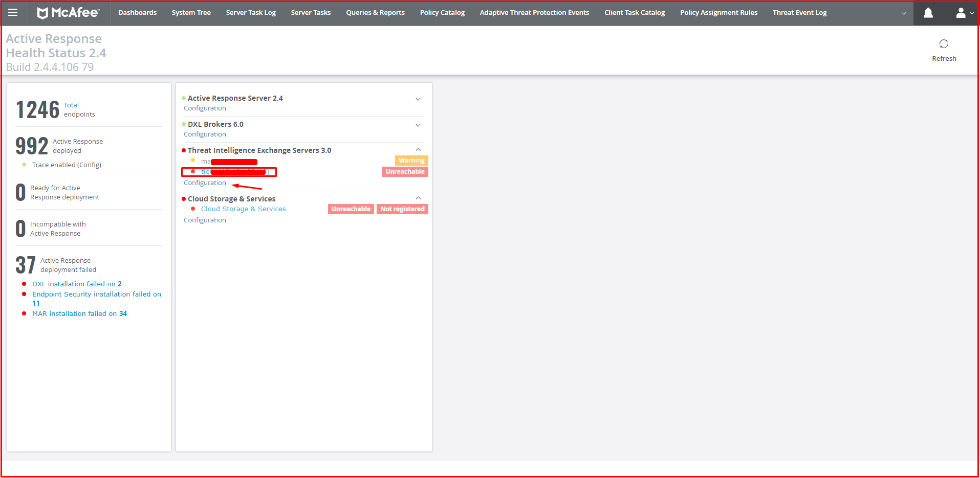
Task: Open the notifications bell
Action: (928, 13)
